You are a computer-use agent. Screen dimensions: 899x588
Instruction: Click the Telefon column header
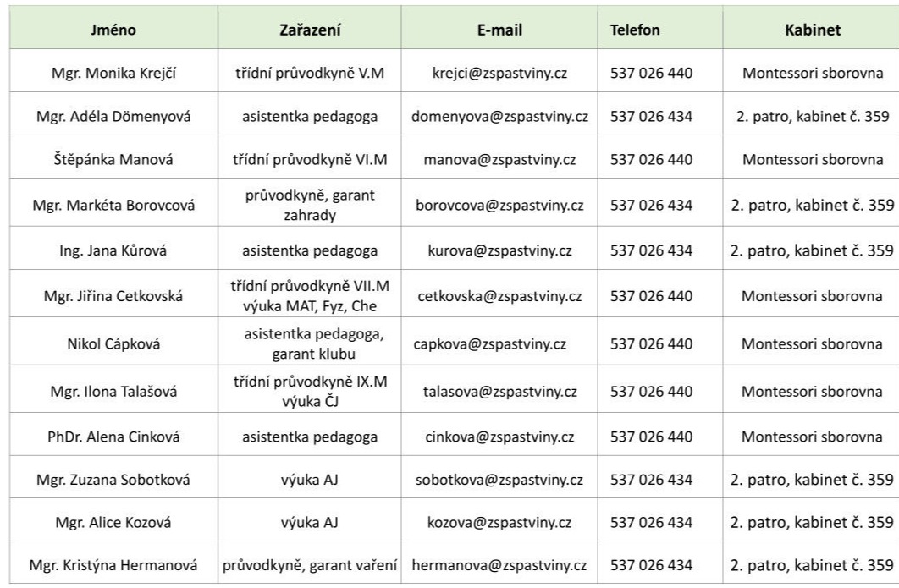(635, 30)
